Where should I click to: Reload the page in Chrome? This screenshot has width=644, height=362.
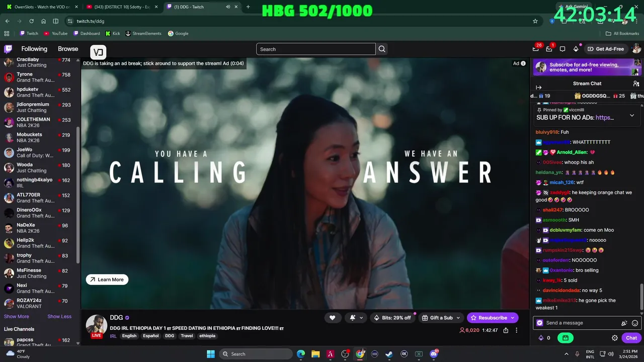(31, 21)
